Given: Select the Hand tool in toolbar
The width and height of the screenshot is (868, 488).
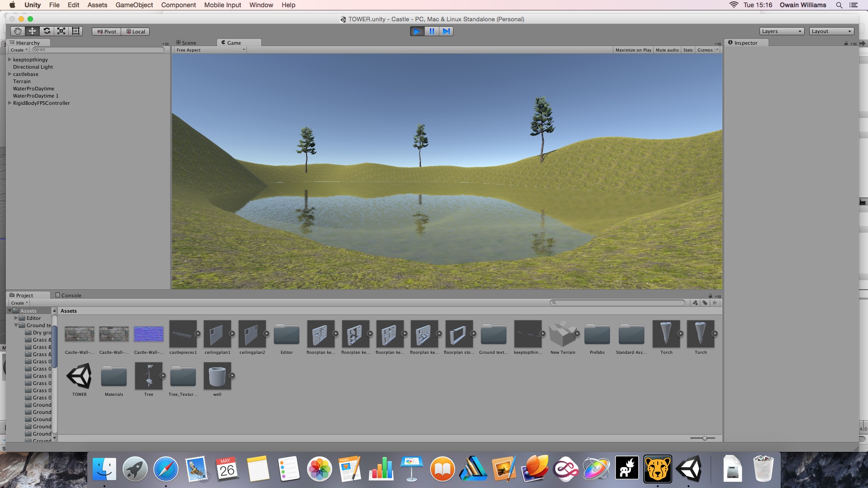Looking at the screenshot, I should point(18,31).
